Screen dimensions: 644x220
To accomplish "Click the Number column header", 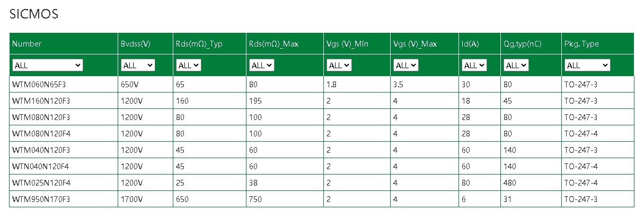I will 27,44.
